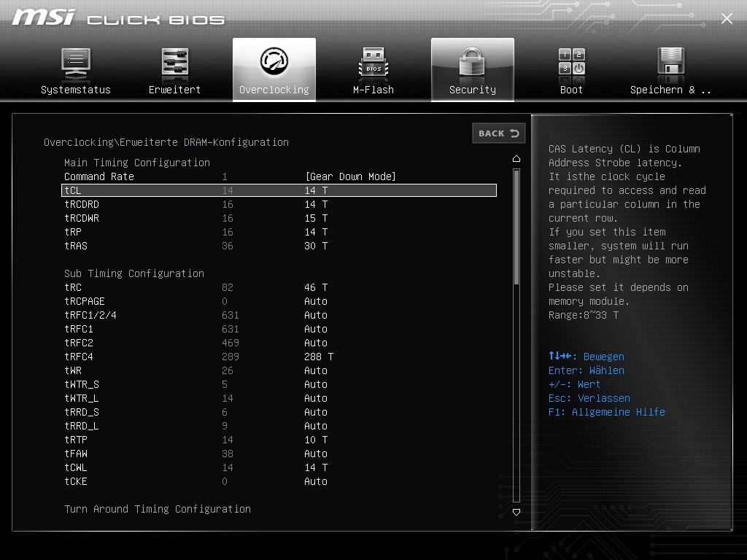Click the BACK button

499,133
